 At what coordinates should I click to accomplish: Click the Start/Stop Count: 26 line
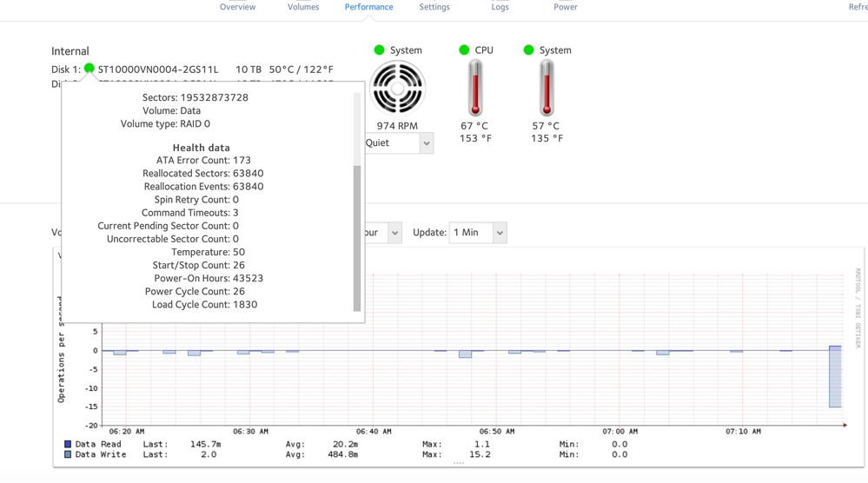[x=198, y=265]
